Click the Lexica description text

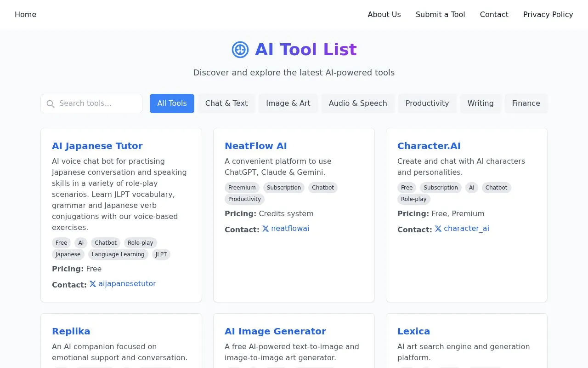point(464,352)
